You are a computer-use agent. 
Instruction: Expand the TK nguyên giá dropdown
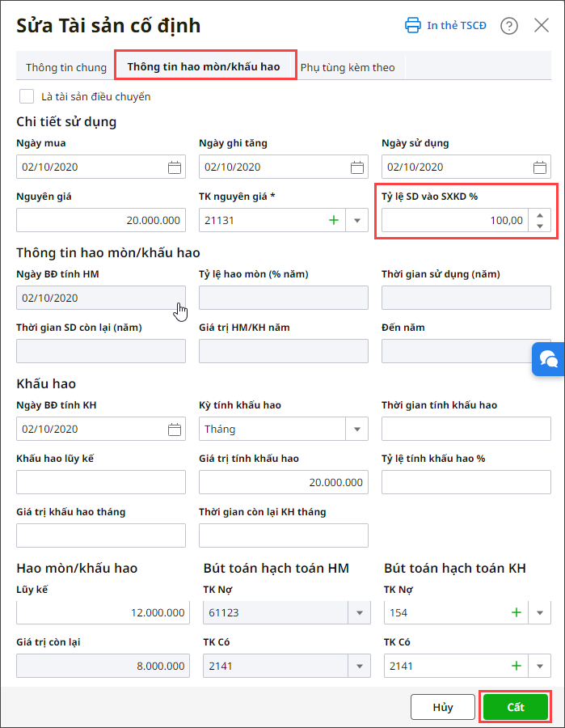tap(357, 221)
